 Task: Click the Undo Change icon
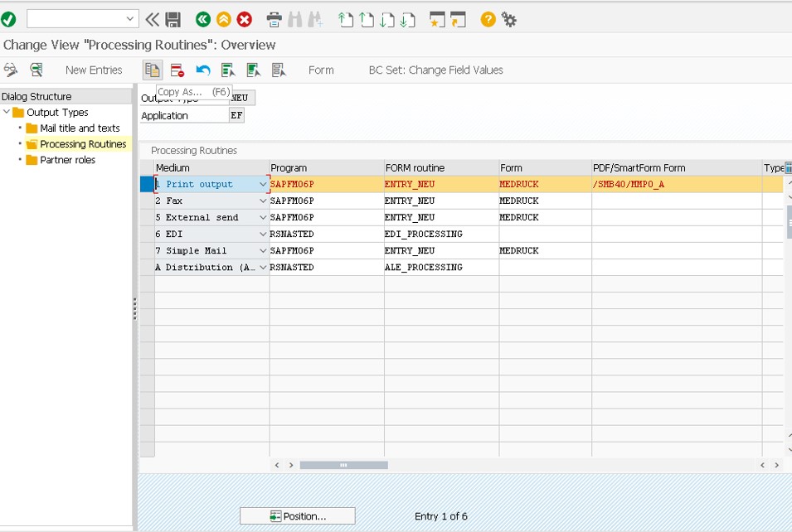pyautogui.click(x=202, y=70)
